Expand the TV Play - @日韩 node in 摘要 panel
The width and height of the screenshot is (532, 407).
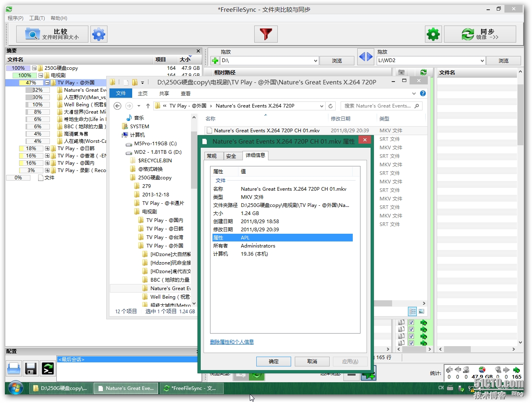[x=47, y=149]
